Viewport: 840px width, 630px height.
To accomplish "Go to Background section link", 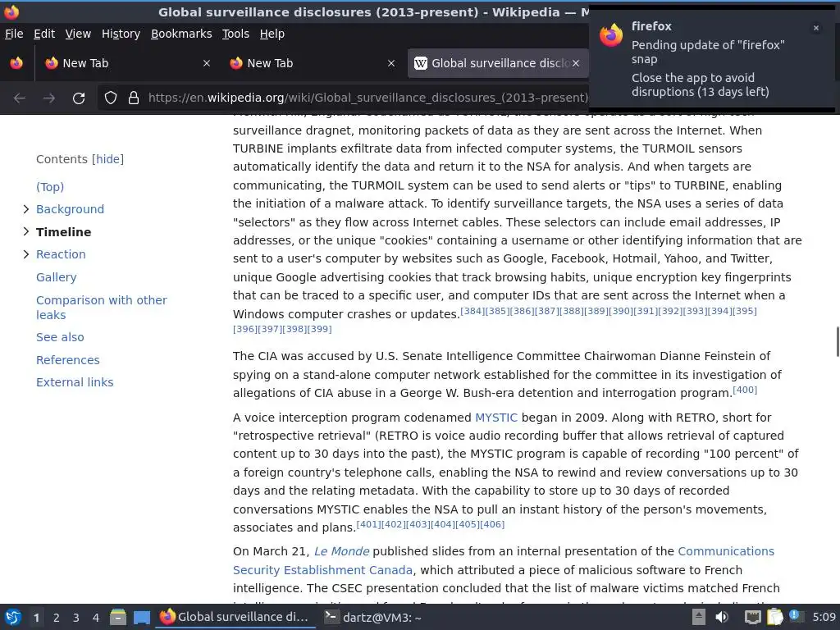I will tap(71, 209).
